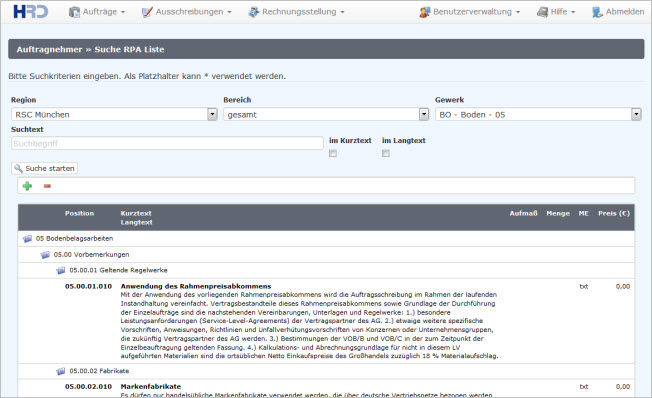
Task: Open the Aufträge menu
Action: point(97,12)
